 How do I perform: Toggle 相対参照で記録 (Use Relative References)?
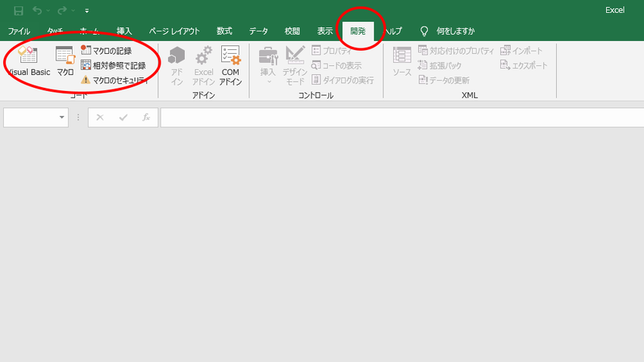click(114, 65)
